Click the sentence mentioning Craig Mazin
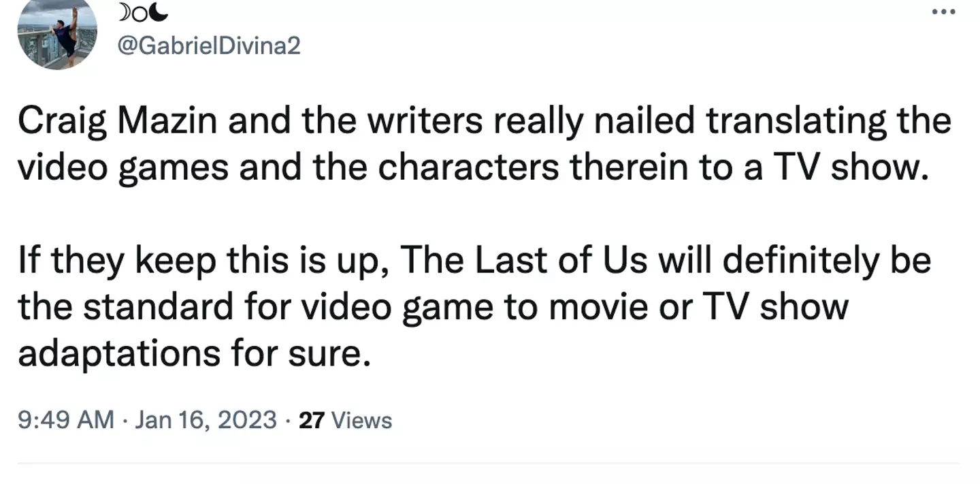 (x=476, y=120)
